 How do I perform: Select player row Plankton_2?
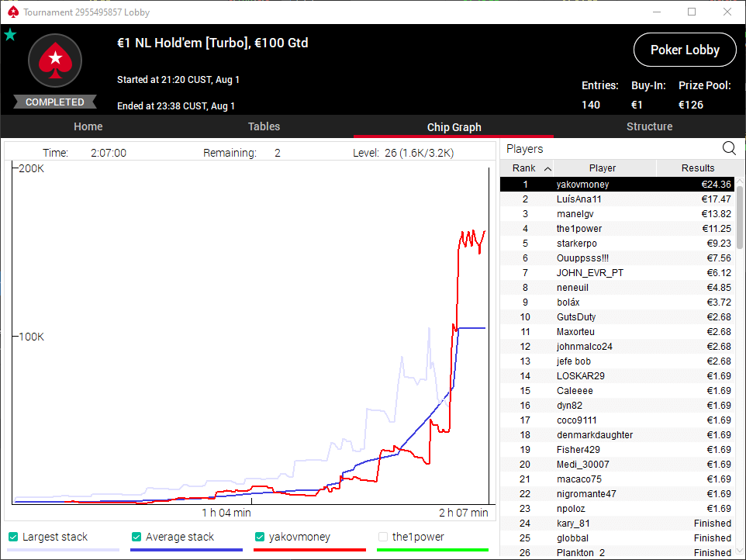click(x=617, y=551)
